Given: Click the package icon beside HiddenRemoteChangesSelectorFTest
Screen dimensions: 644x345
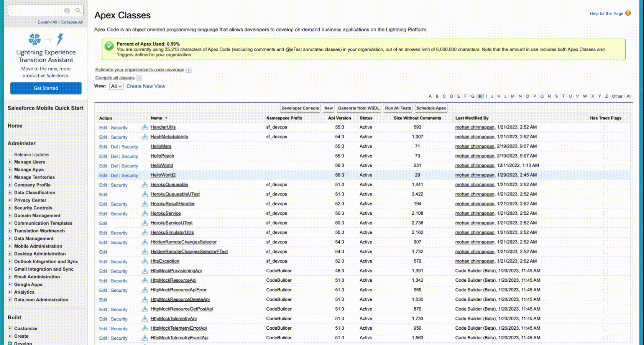Looking at the screenshot, I should point(145,251).
